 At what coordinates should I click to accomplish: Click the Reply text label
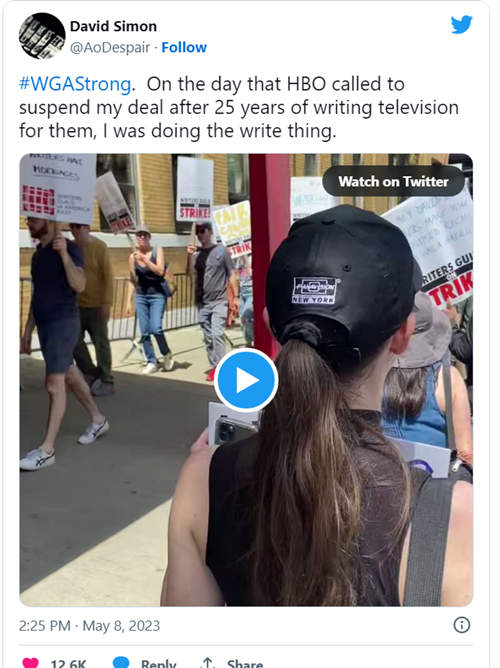pyautogui.click(x=158, y=663)
